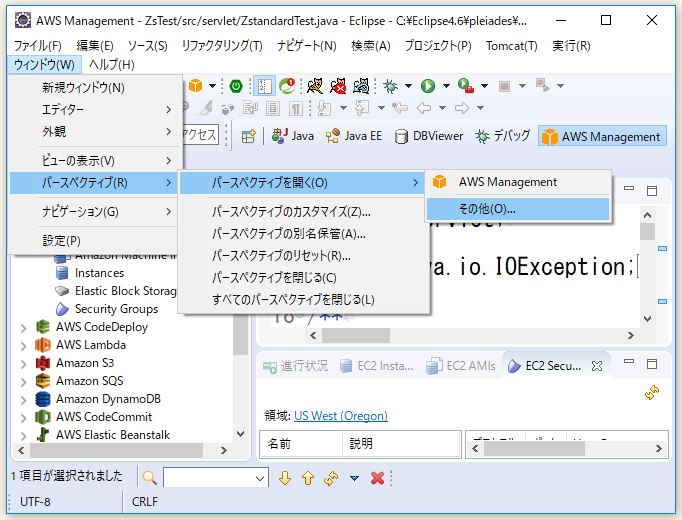Open the blue triangle menu in find bar
Image resolution: width=682 pixels, height=520 pixels.
point(354,478)
